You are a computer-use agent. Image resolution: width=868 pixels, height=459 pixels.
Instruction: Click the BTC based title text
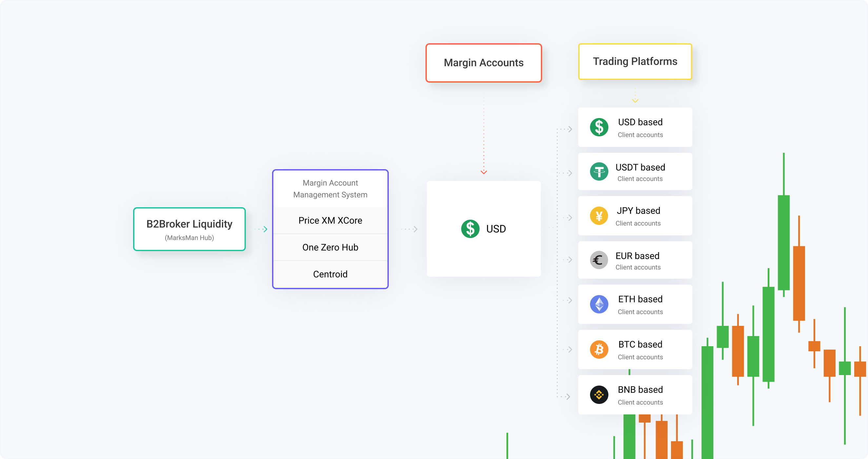pos(640,345)
